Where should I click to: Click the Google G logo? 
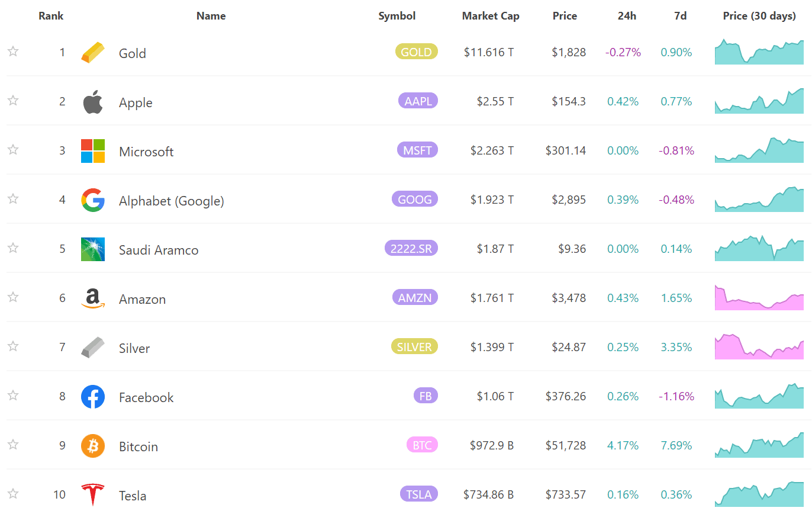point(93,200)
